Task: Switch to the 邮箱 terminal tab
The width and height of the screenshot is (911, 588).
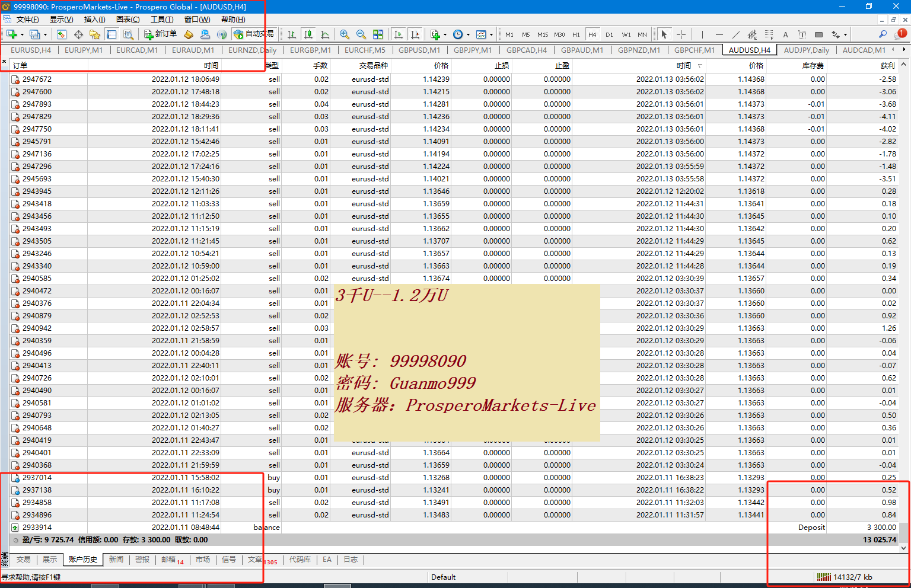Action: pos(168,560)
